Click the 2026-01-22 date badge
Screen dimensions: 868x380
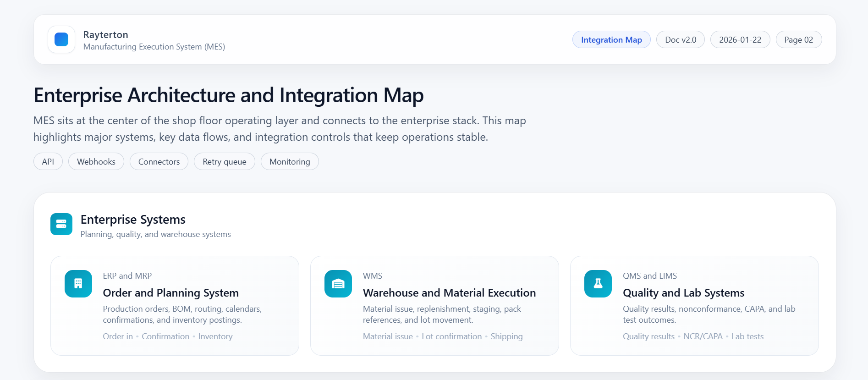[740, 40]
